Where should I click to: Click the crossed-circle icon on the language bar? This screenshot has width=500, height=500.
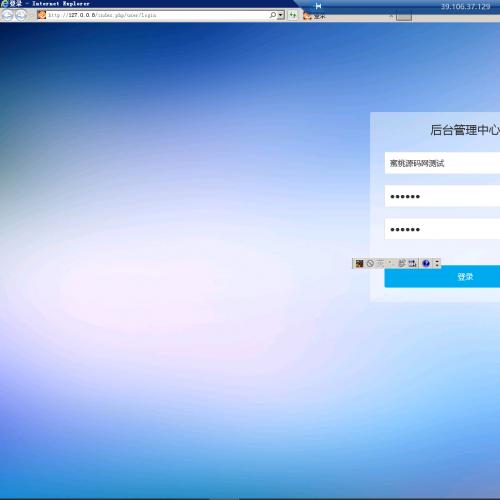click(370, 264)
